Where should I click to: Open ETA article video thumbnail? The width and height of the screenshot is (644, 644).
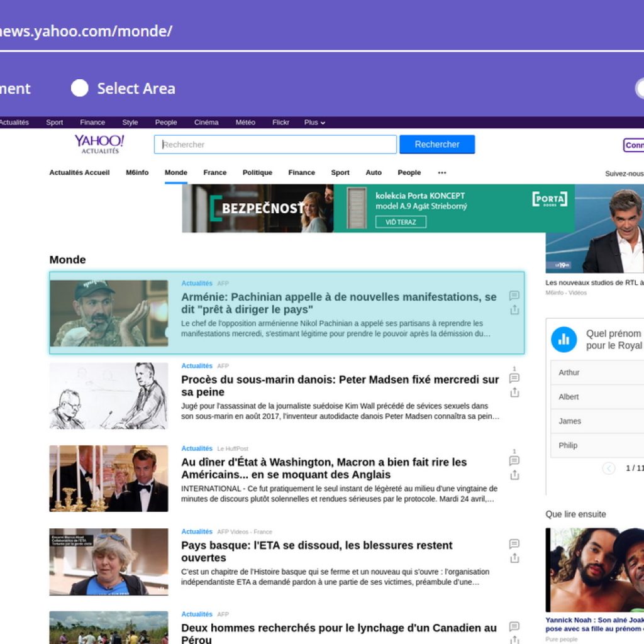click(x=109, y=562)
